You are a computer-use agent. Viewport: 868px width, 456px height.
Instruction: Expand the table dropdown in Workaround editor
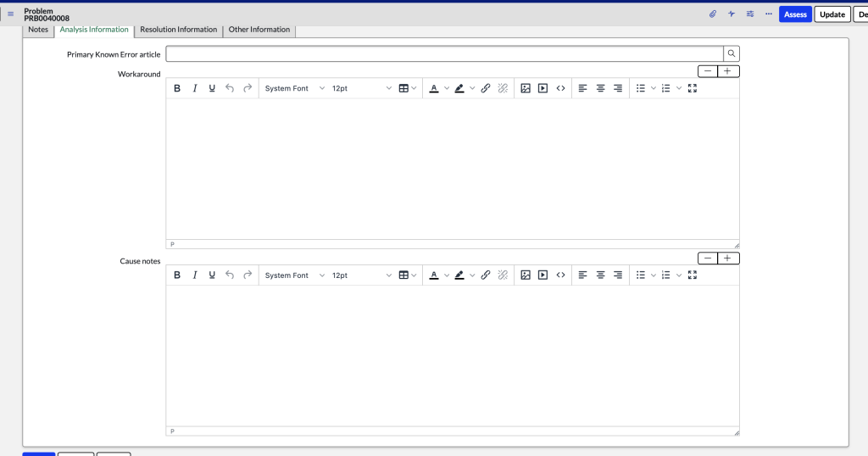tap(408, 88)
